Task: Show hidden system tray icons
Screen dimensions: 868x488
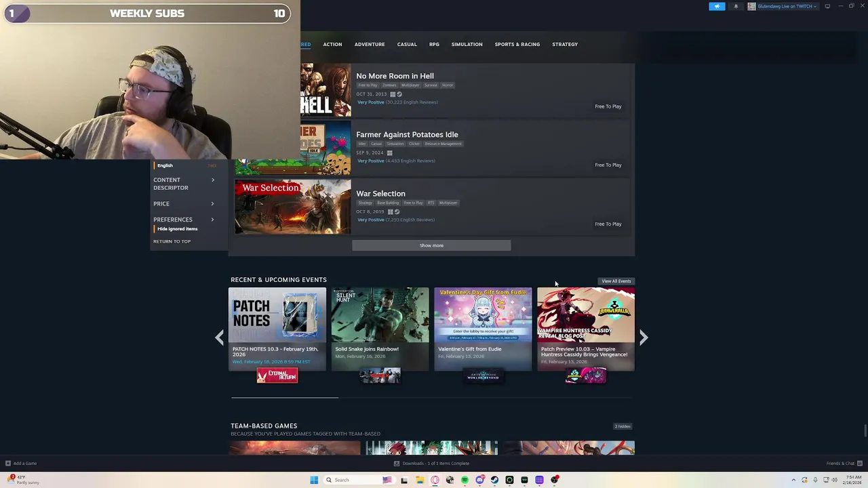Action: coord(793,480)
